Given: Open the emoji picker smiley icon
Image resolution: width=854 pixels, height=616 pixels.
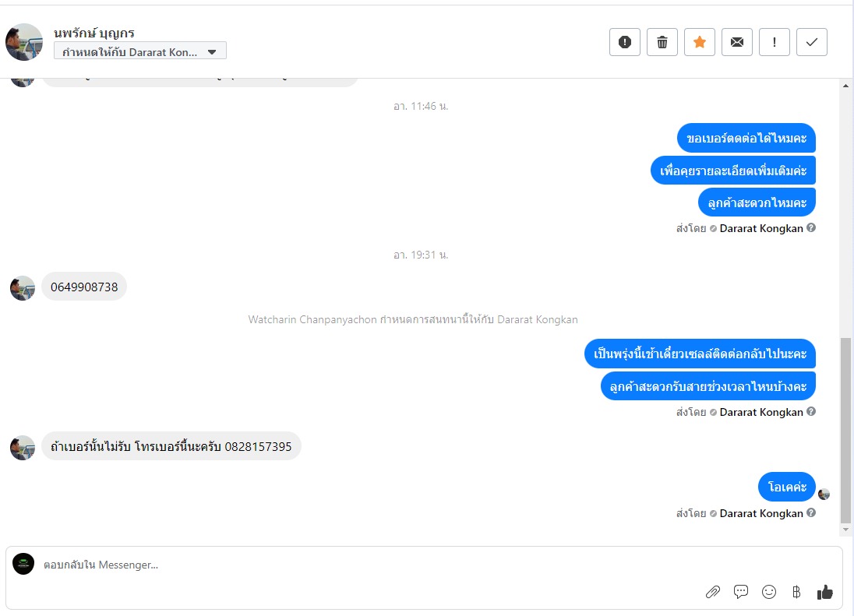Looking at the screenshot, I should [769, 592].
